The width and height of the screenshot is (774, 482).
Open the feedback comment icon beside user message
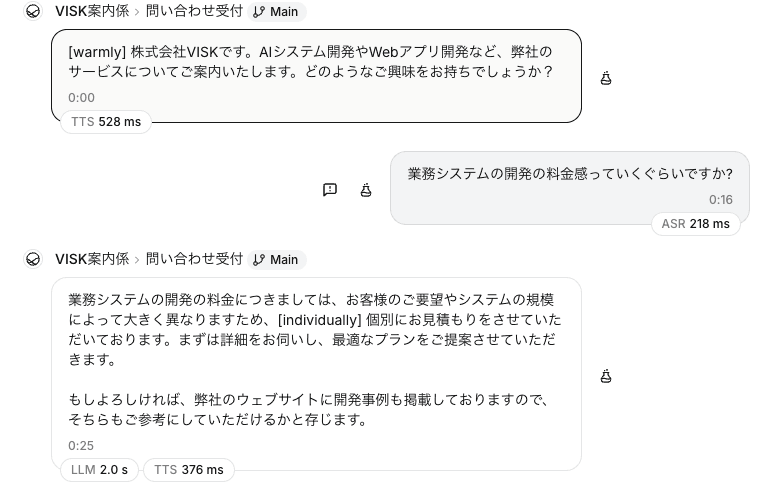[330, 190]
